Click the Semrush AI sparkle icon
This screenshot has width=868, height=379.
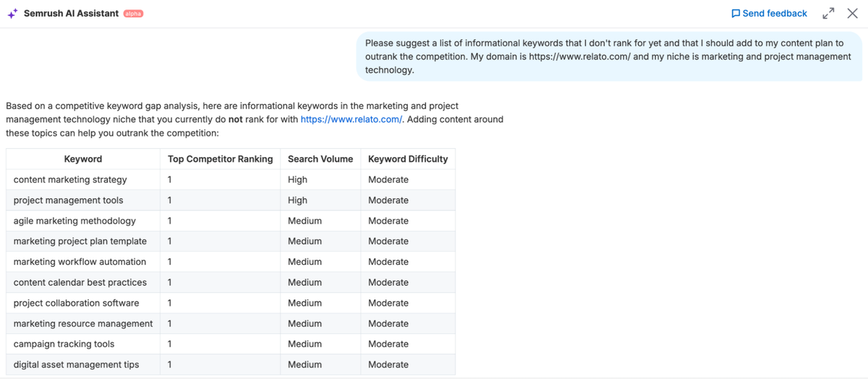[12, 14]
